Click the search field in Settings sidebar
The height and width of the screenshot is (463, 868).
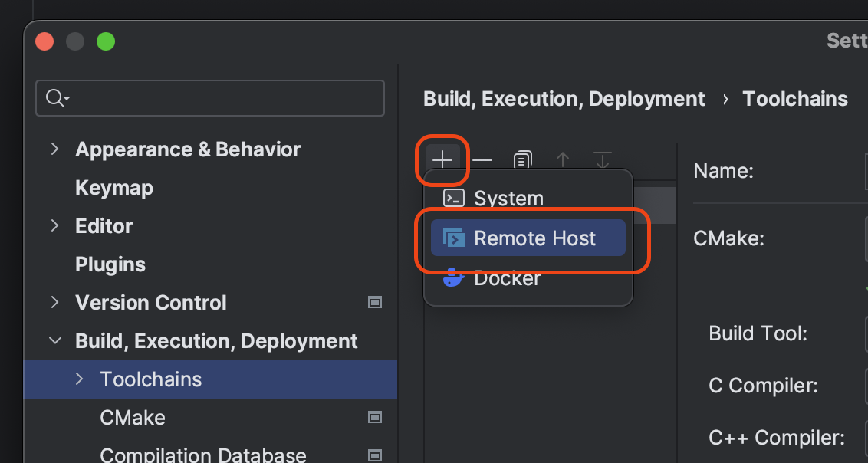(x=210, y=98)
